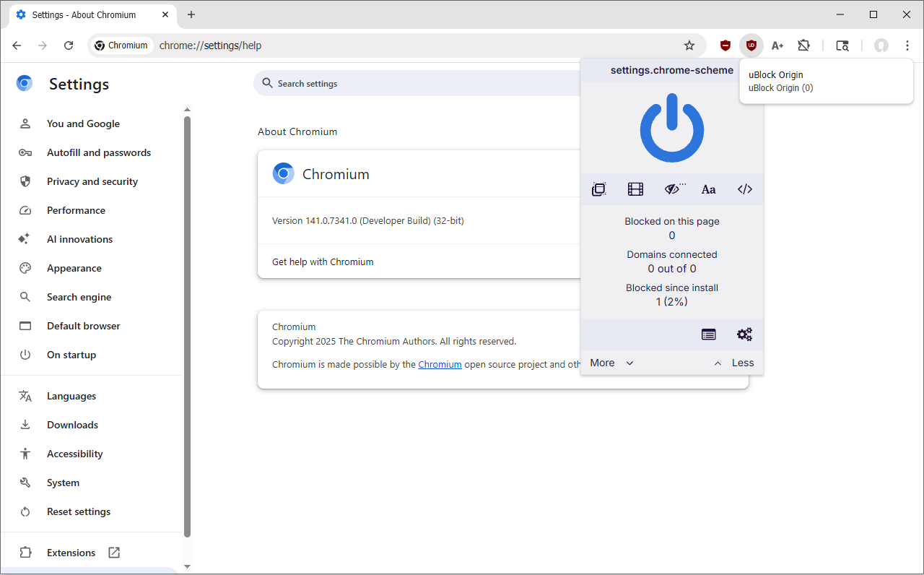
Task: Click the address bar URL text
Action: coord(210,46)
